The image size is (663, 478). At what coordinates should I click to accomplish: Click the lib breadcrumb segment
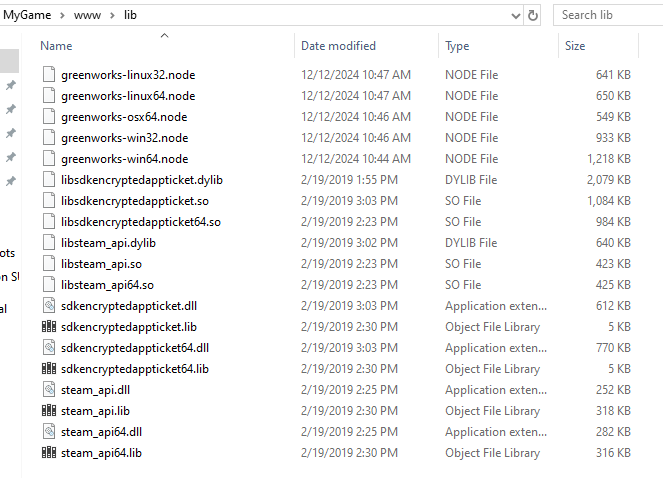130,15
